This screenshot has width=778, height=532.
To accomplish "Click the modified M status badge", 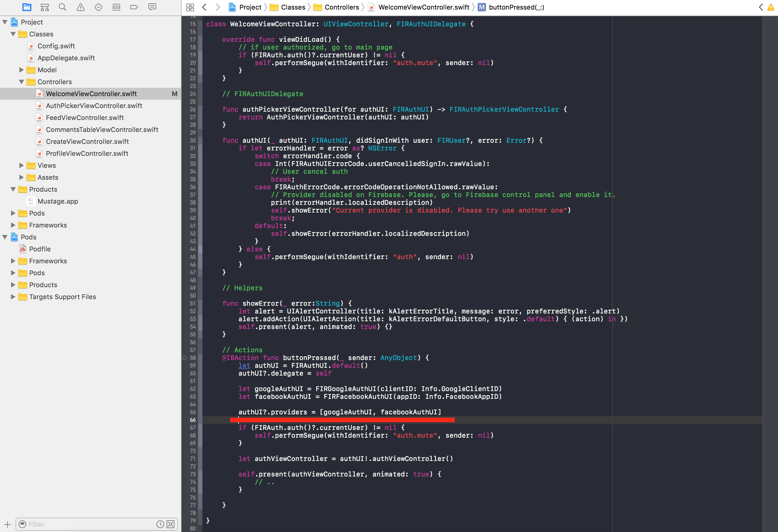I will pyautogui.click(x=174, y=94).
